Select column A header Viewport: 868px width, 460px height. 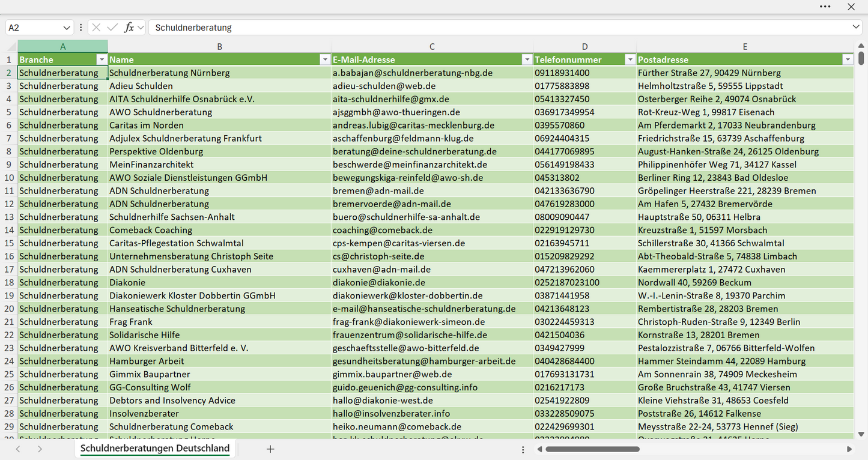tap(63, 46)
